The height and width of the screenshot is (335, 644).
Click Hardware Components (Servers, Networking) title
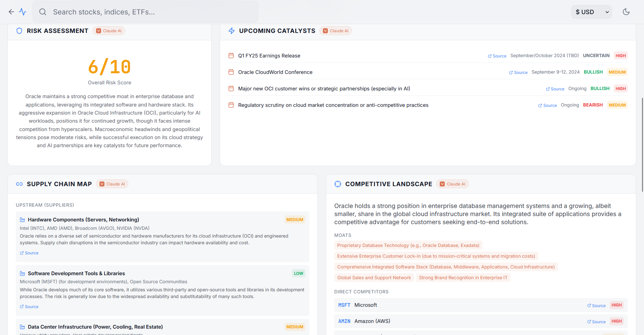point(83,220)
